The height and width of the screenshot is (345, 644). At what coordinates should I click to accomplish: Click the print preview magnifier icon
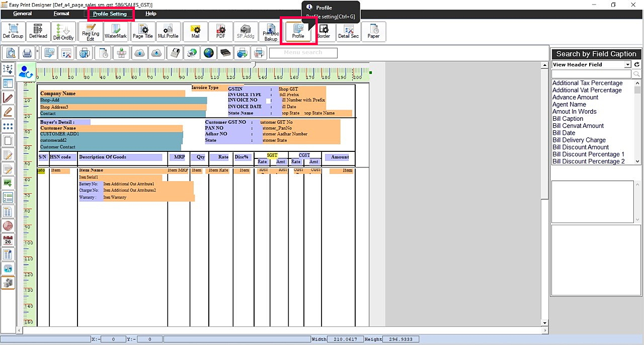[11, 52]
